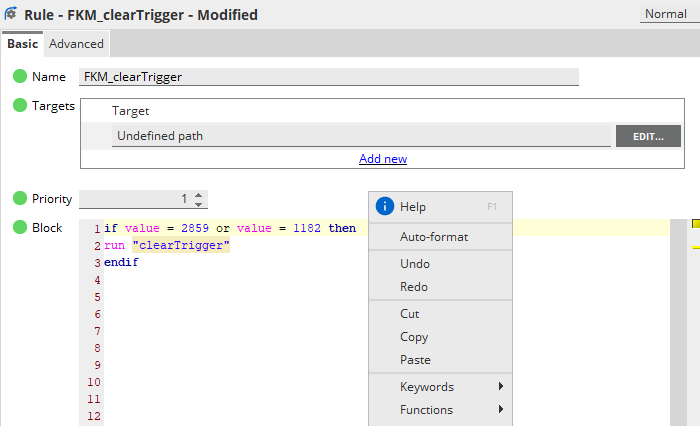Decrease the Priority value with the down arrow

tap(199, 204)
